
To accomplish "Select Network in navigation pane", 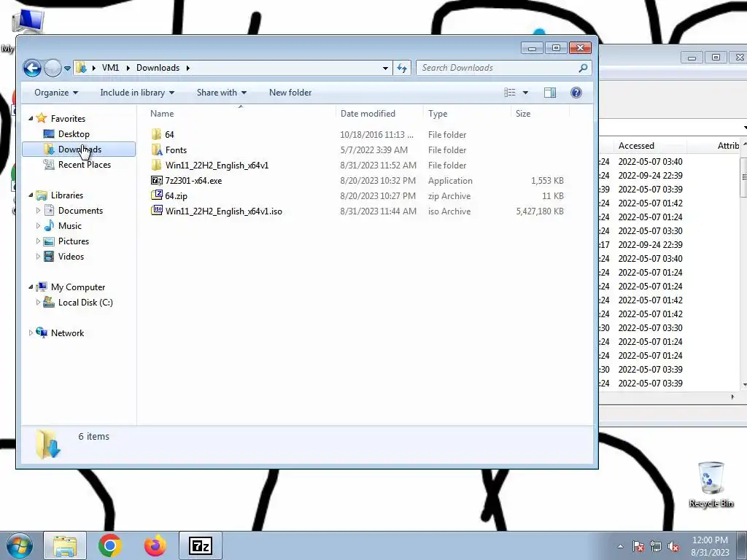I will tap(67, 332).
